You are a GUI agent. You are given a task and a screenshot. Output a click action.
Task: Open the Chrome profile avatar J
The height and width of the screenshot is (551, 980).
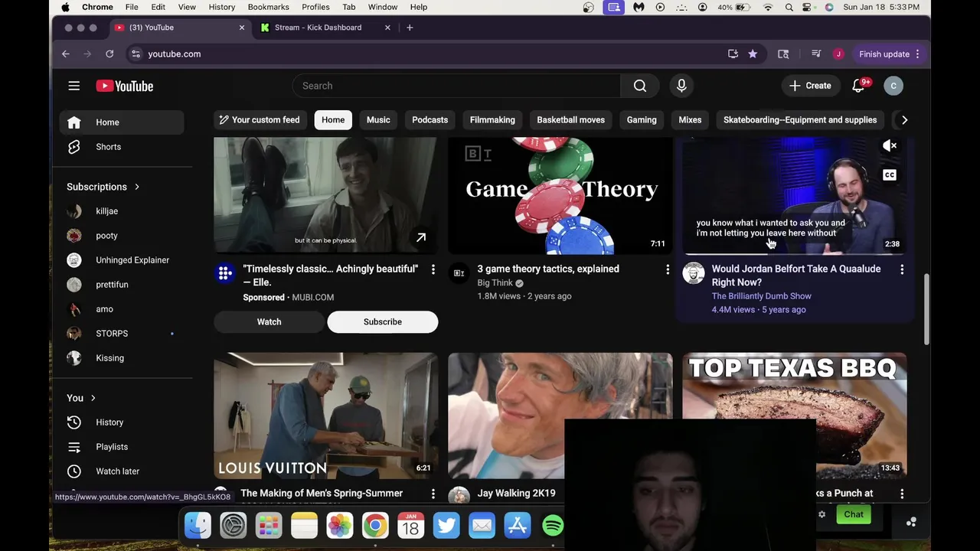[838, 54]
